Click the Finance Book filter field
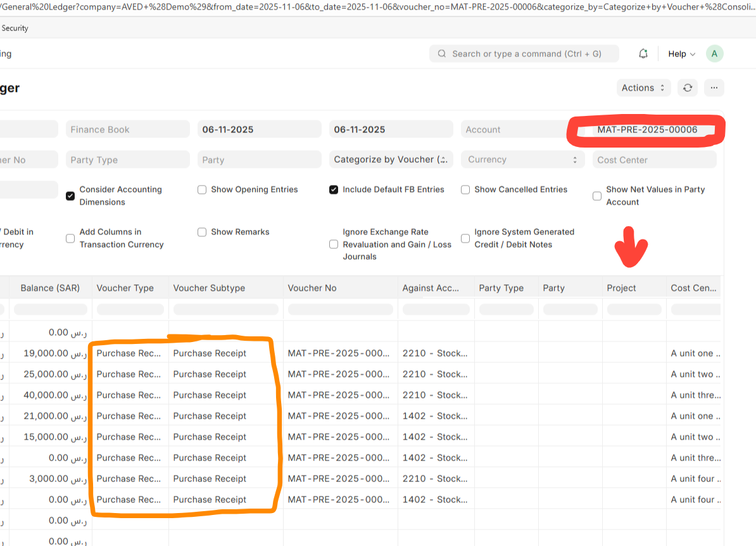The width and height of the screenshot is (756, 546). pyautogui.click(x=127, y=129)
